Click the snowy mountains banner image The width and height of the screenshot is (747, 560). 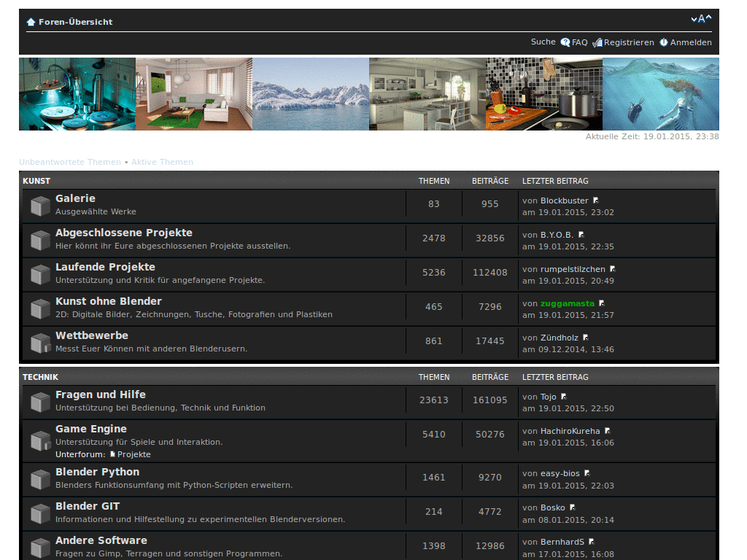(311, 94)
